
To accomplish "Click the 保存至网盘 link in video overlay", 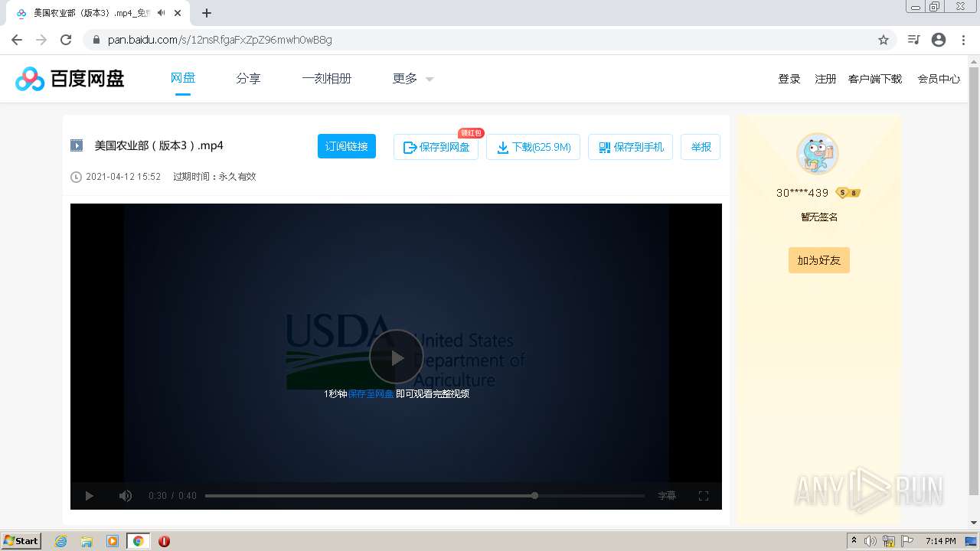I will pos(371,394).
